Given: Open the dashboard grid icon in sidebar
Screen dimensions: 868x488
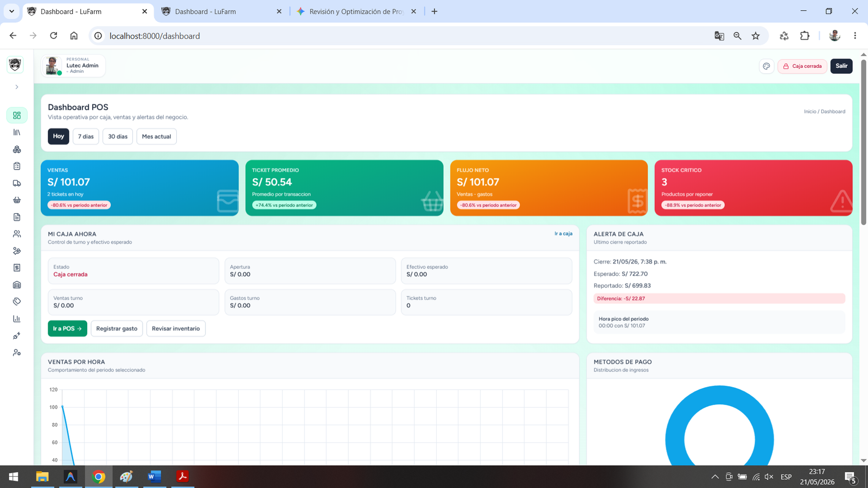Looking at the screenshot, I should 17,115.
